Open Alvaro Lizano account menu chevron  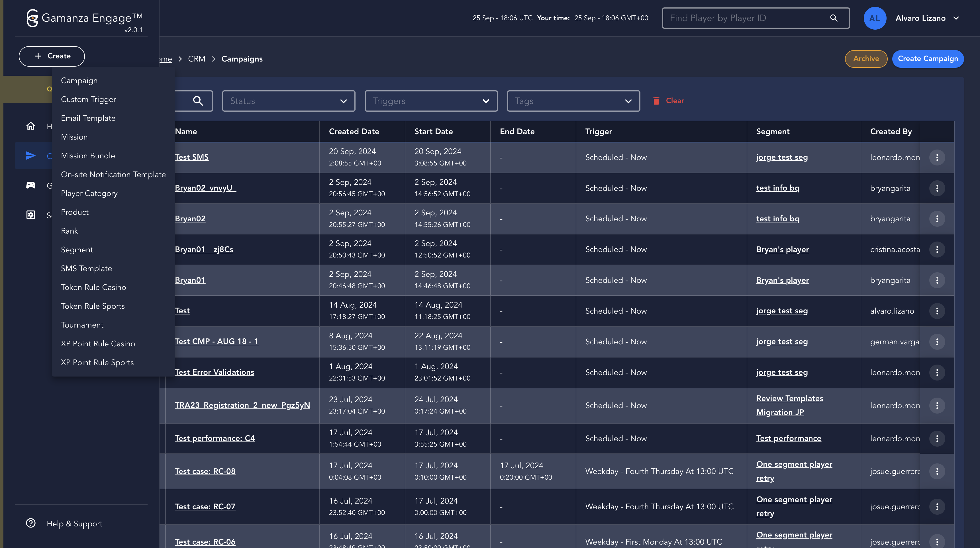click(956, 18)
